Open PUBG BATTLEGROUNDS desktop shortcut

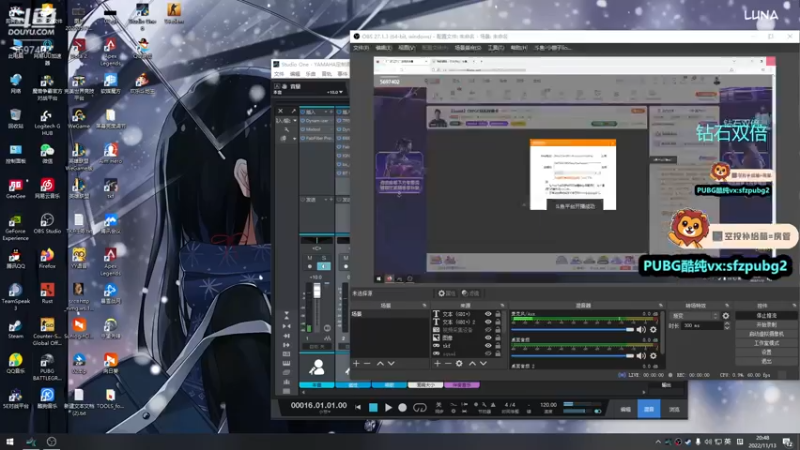click(47, 367)
